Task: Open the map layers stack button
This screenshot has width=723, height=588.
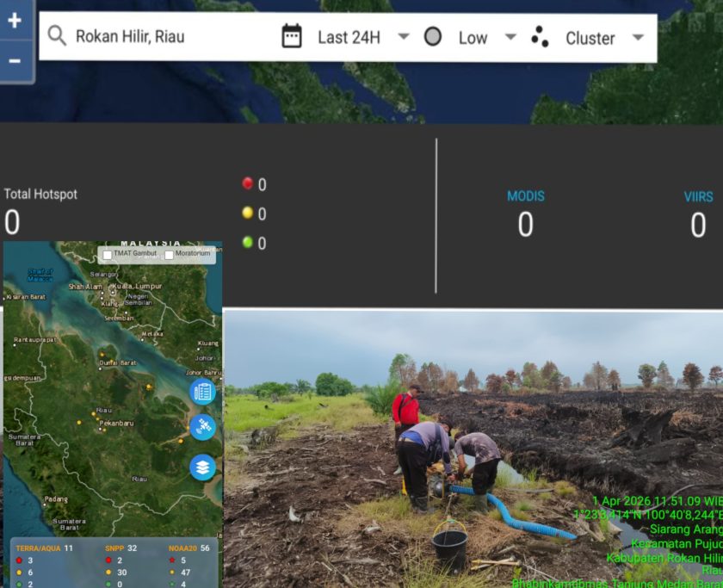Action: point(203,467)
